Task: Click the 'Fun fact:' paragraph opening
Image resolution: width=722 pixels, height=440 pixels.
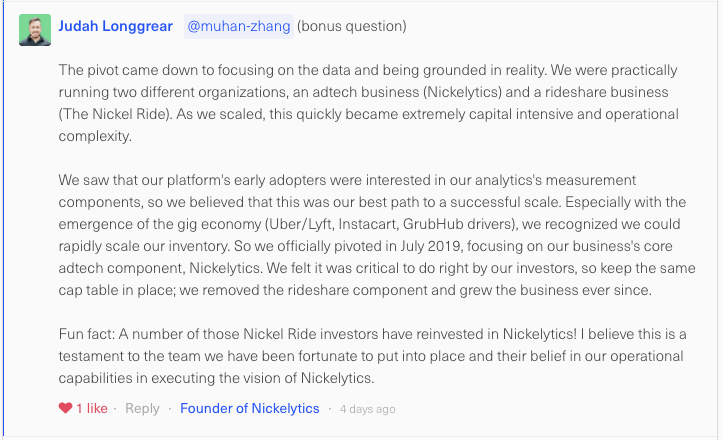Action: click(87, 334)
